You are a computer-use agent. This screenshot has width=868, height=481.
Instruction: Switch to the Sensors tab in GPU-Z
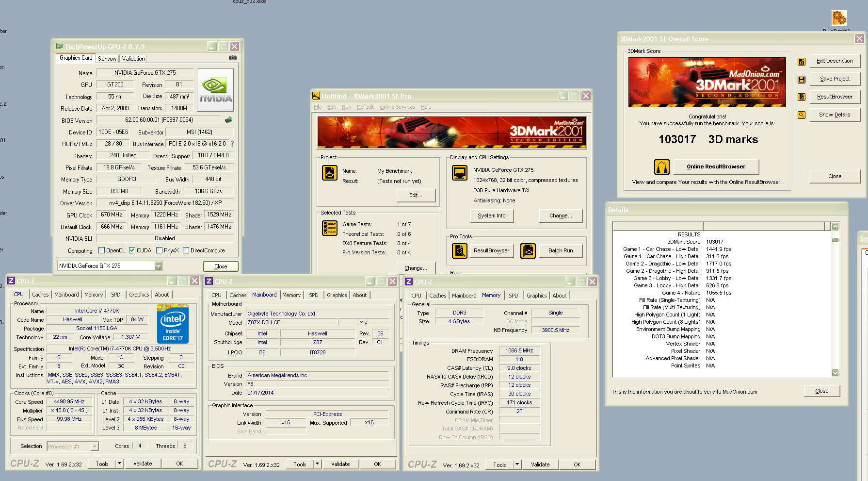point(107,59)
